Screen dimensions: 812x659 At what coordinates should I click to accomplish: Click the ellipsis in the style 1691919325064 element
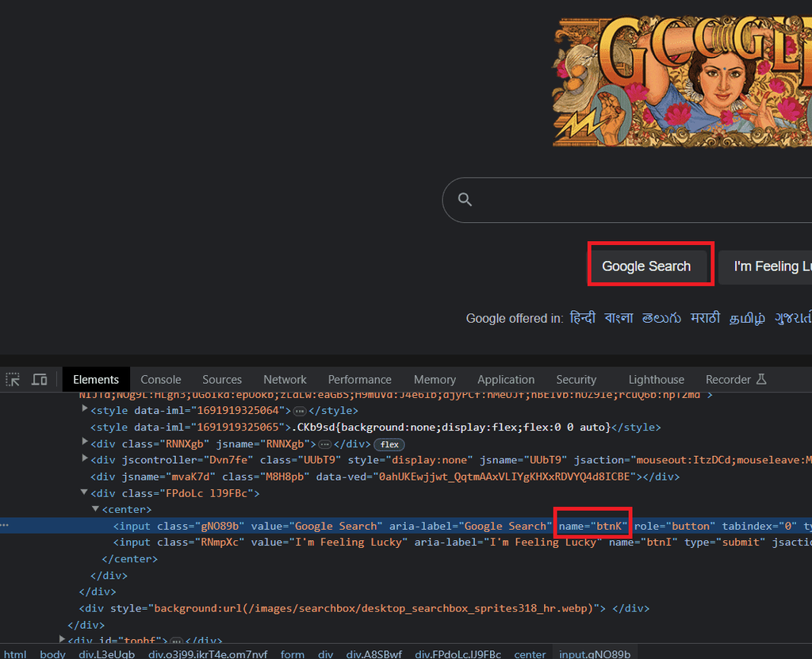coord(299,412)
